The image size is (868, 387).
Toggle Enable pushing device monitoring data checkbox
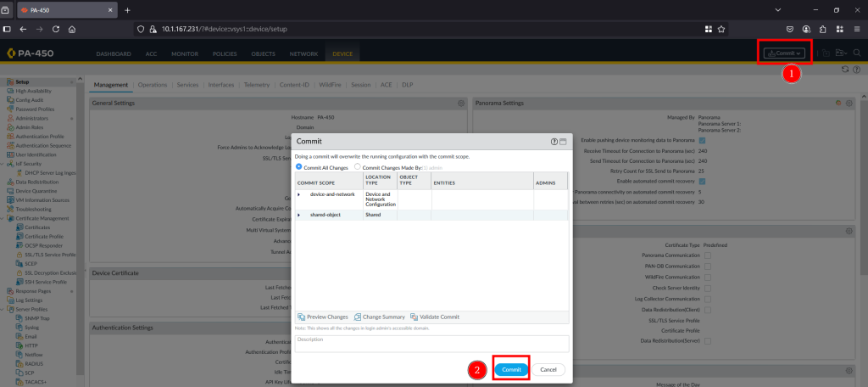point(702,140)
